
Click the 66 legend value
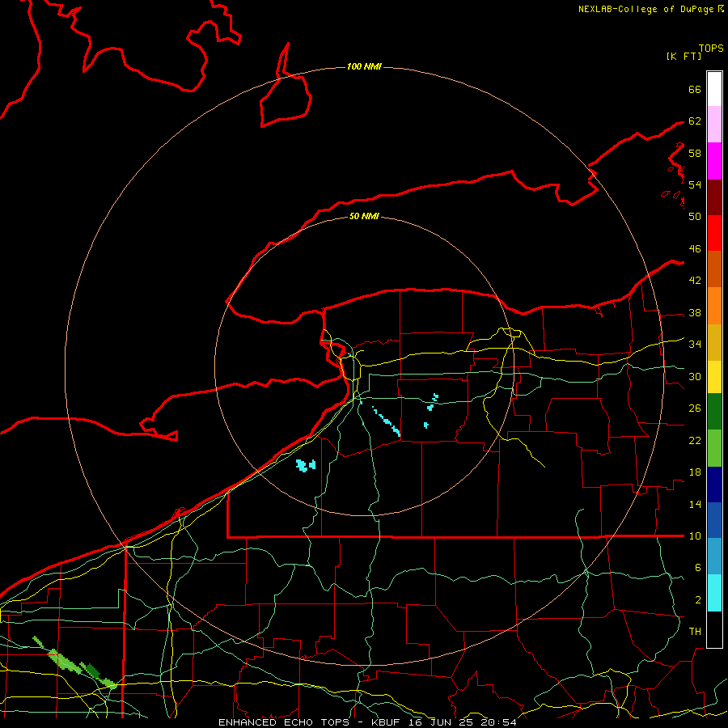point(695,89)
